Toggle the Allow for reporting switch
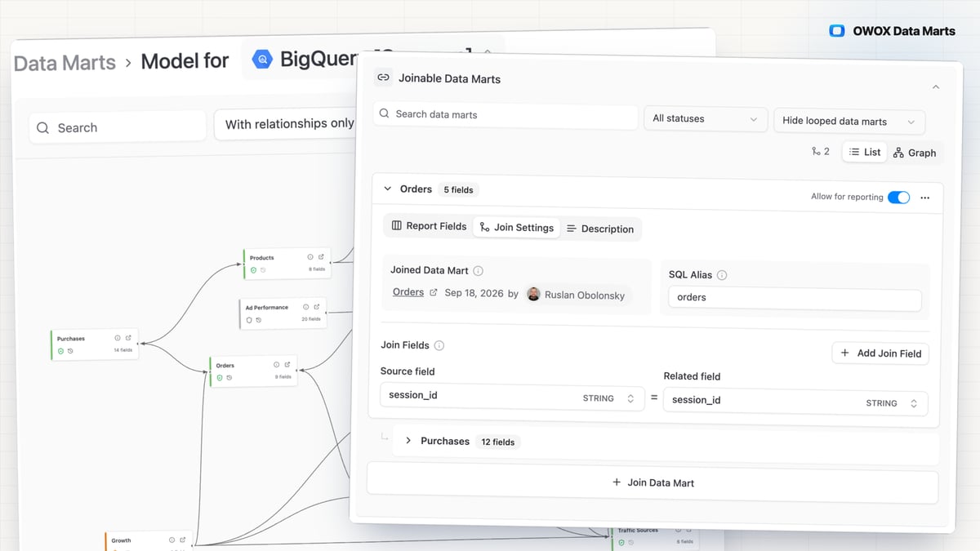This screenshot has height=551, width=980. pos(898,197)
